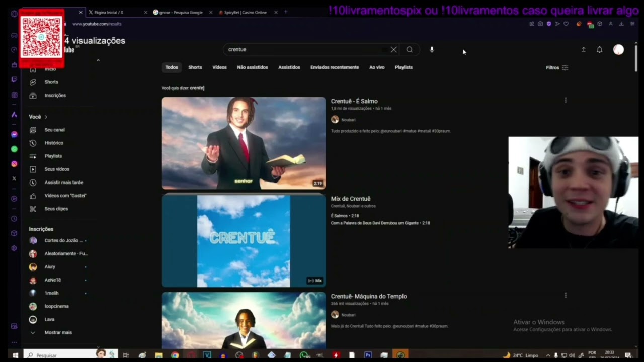Viewport: 644px width, 362px height.
Task: Expand Mostrar mais in subscriptions
Action: pos(58,332)
